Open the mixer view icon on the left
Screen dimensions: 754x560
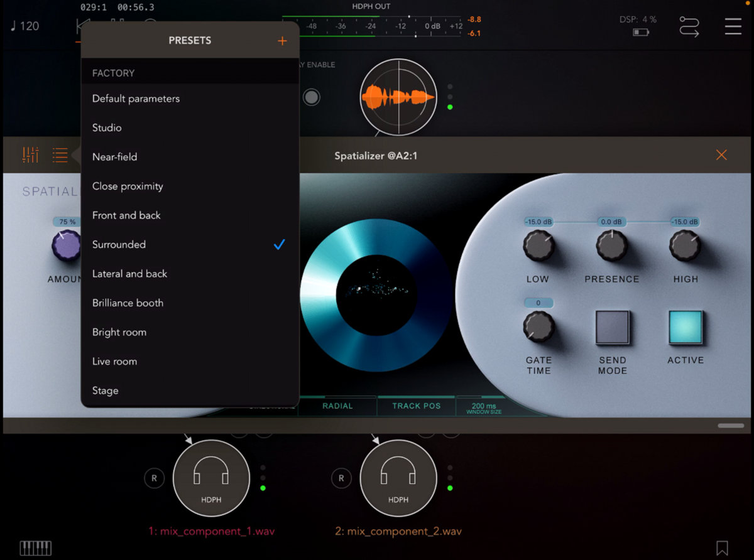[30, 155]
